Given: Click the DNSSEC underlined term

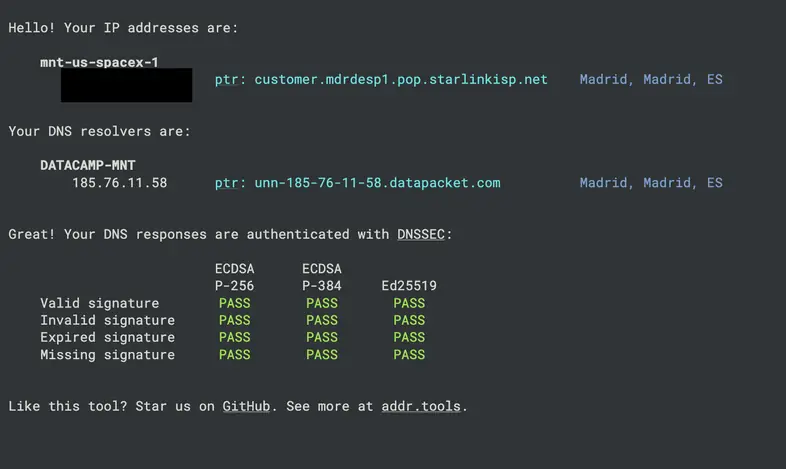Looking at the screenshot, I should click(x=421, y=234).
